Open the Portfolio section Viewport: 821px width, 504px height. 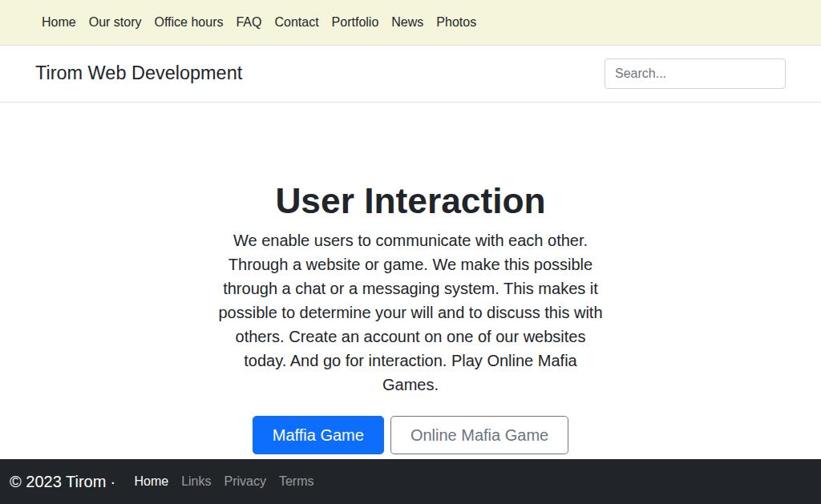(354, 22)
